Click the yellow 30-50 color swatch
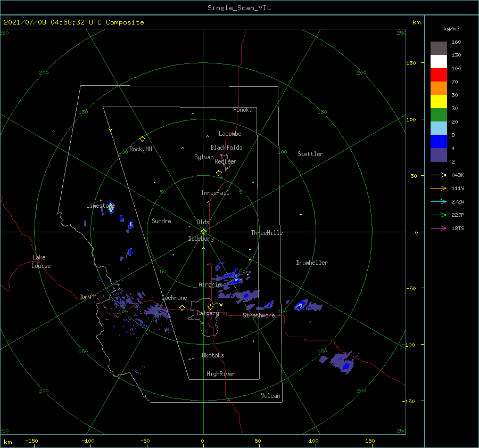 [439, 102]
